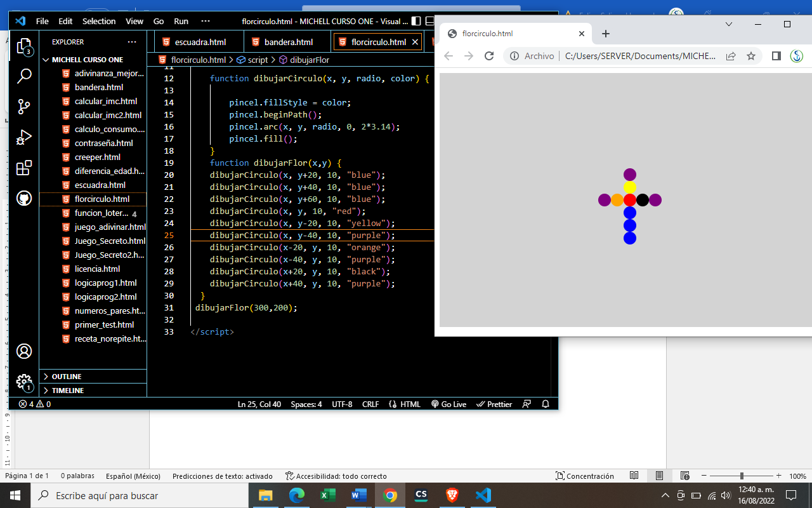Open the Windows Start menu
The width and height of the screenshot is (812, 508).
pos(15,495)
